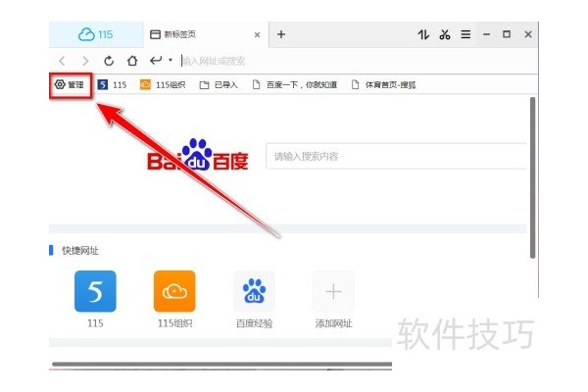This screenshot has width=588, height=392.
Task: Open the 115 bookmark
Action: pyautogui.click(x=112, y=85)
